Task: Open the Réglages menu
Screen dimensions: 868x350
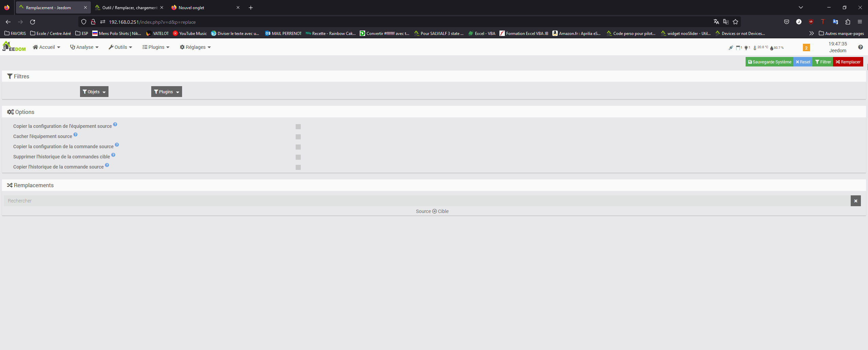Action: [x=195, y=47]
